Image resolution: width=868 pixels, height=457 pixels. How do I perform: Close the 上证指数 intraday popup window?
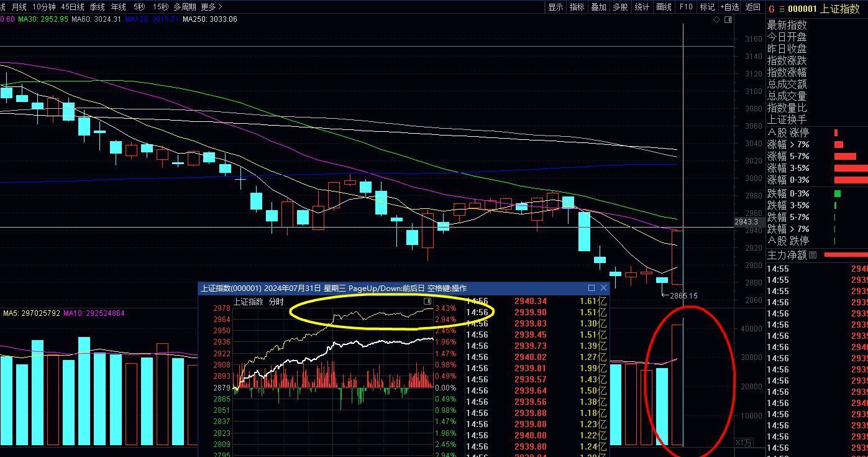pyautogui.click(x=603, y=288)
